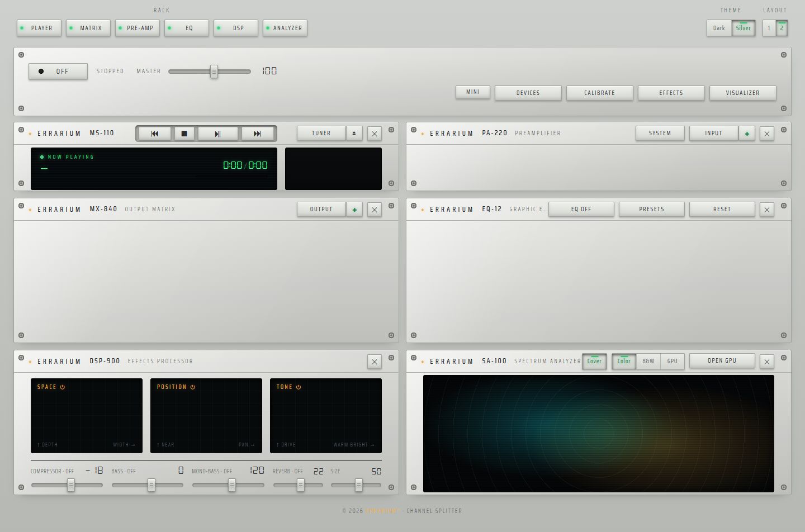805x532 pixels.
Task: Close the SA-100 spectrum analyzer module
Action: coord(767,362)
